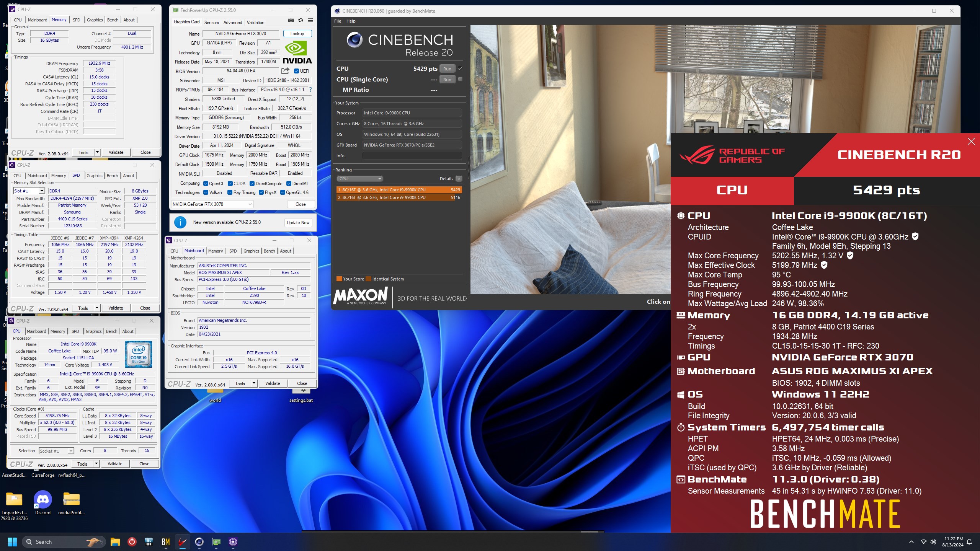Close the ROG Cinebench R20 result overlay
The height and width of the screenshot is (551, 980).
(x=971, y=142)
